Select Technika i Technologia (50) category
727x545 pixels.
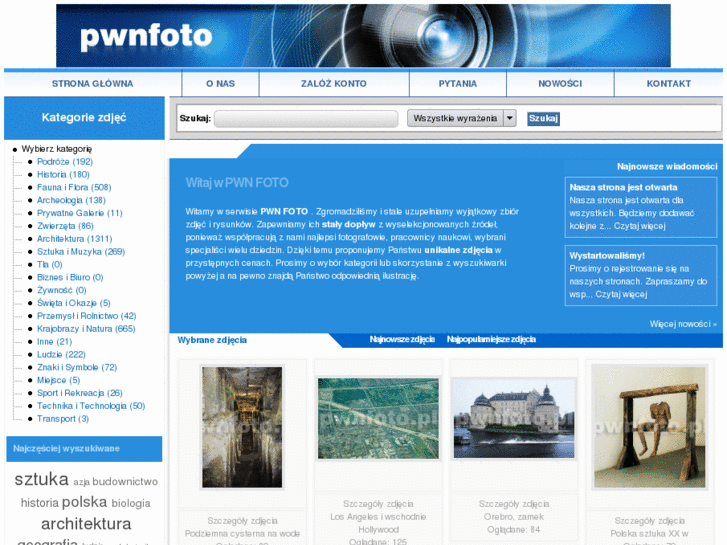click(x=91, y=406)
